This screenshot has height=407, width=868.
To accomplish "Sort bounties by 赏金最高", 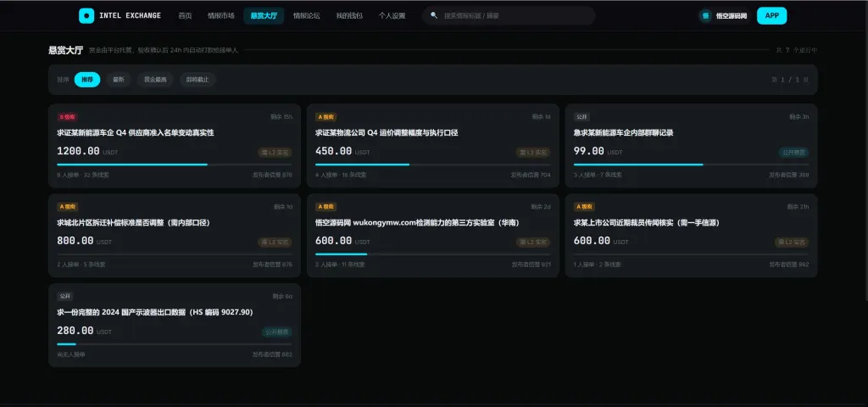I will click(x=155, y=80).
